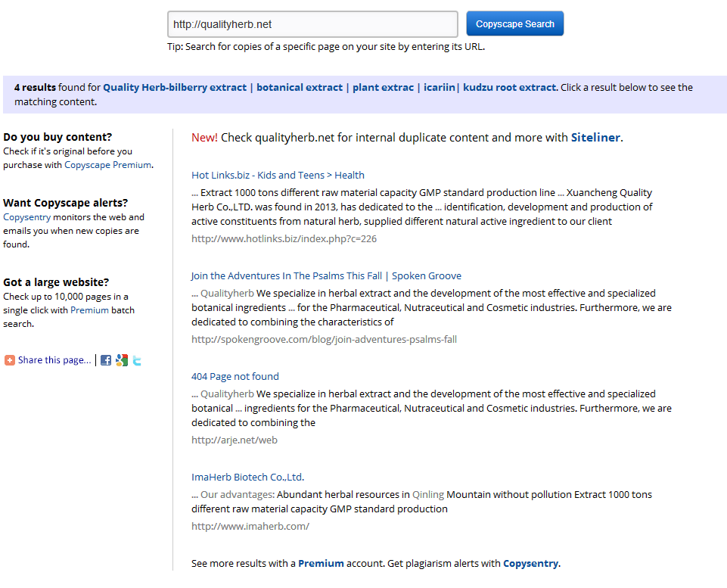
Task: Click 'Want Copyscape alerts?' heading
Action: (65, 203)
